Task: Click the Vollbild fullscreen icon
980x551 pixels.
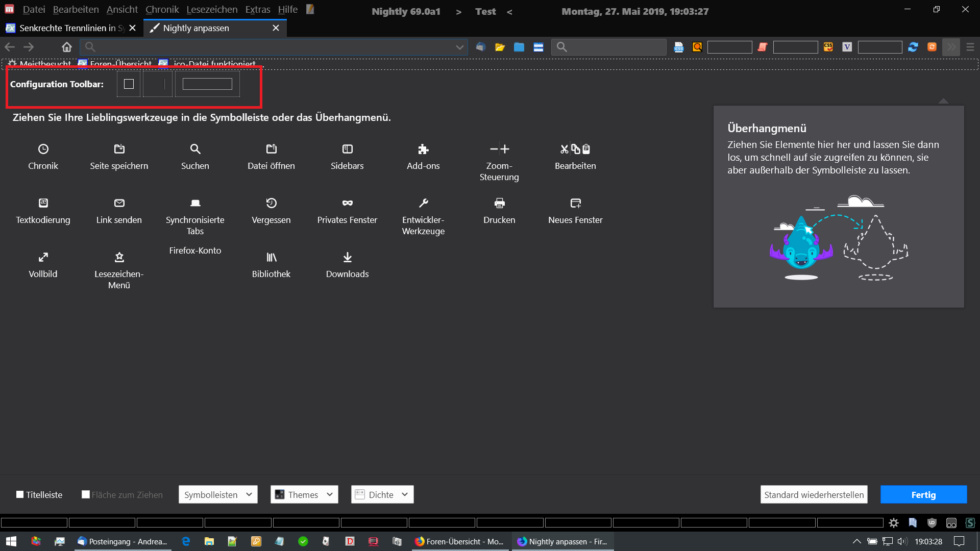Action: point(43,257)
